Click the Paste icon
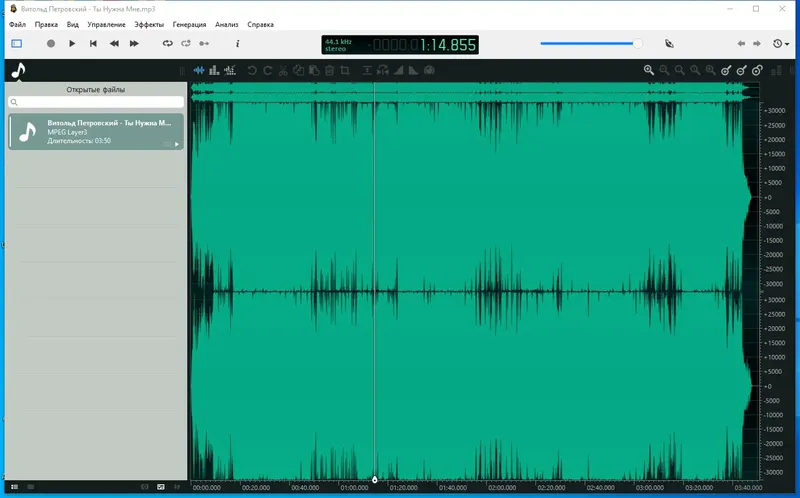Viewport: 800px width, 498px height. (314, 70)
